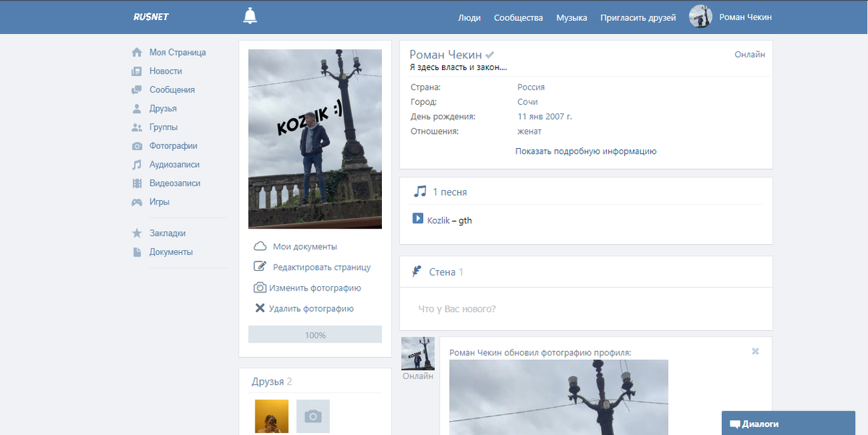Click the cloud icon for Мои документы
The width and height of the screenshot is (868, 435).
[x=260, y=246]
